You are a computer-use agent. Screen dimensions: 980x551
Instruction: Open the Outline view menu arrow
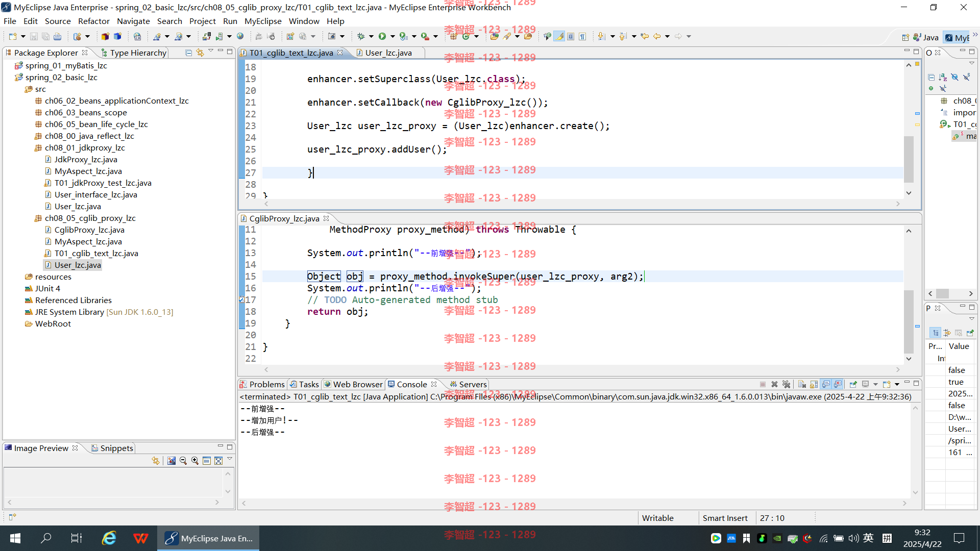click(x=971, y=63)
